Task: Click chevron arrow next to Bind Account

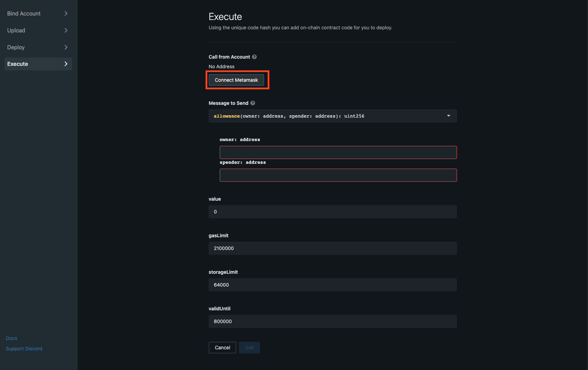Action: click(x=66, y=13)
